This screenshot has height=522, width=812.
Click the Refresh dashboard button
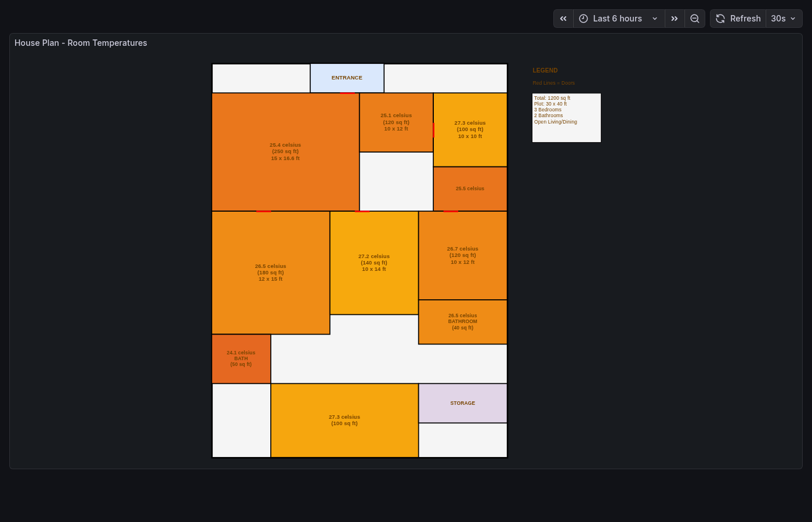[738, 19]
